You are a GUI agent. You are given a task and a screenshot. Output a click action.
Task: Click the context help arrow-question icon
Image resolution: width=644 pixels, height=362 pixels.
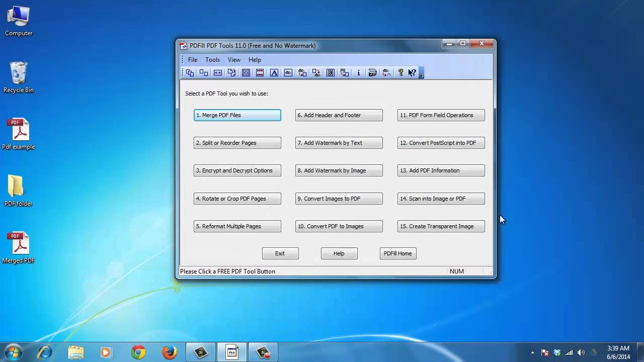click(413, 73)
